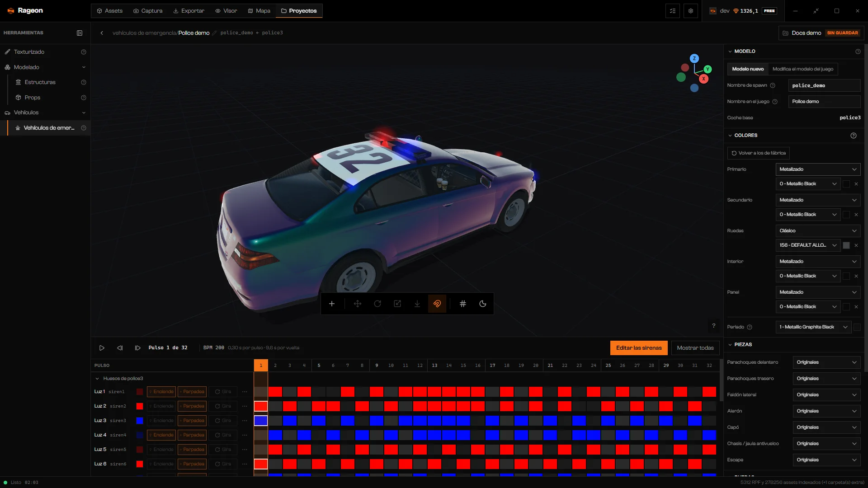The width and height of the screenshot is (868, 488).
Task: Select the rotate tool in viewport toolbar
Action: click(x=377, y=304)
